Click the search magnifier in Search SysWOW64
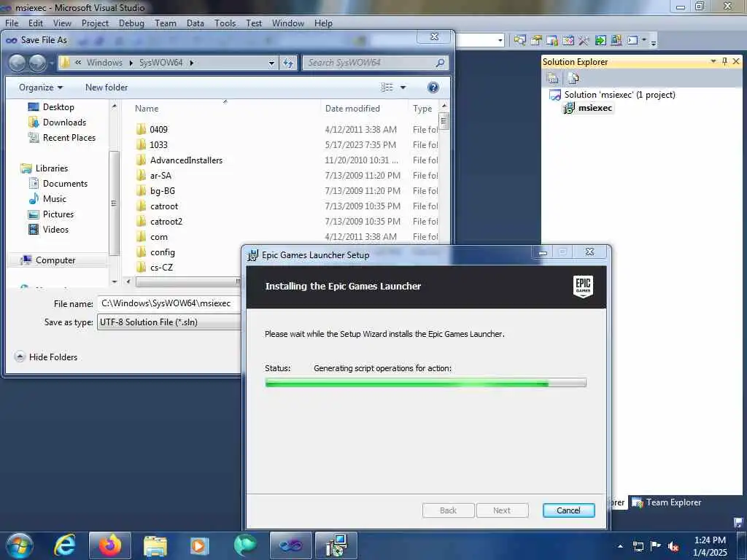The width and height of the screenshot is (747, 560). point(440,63)
